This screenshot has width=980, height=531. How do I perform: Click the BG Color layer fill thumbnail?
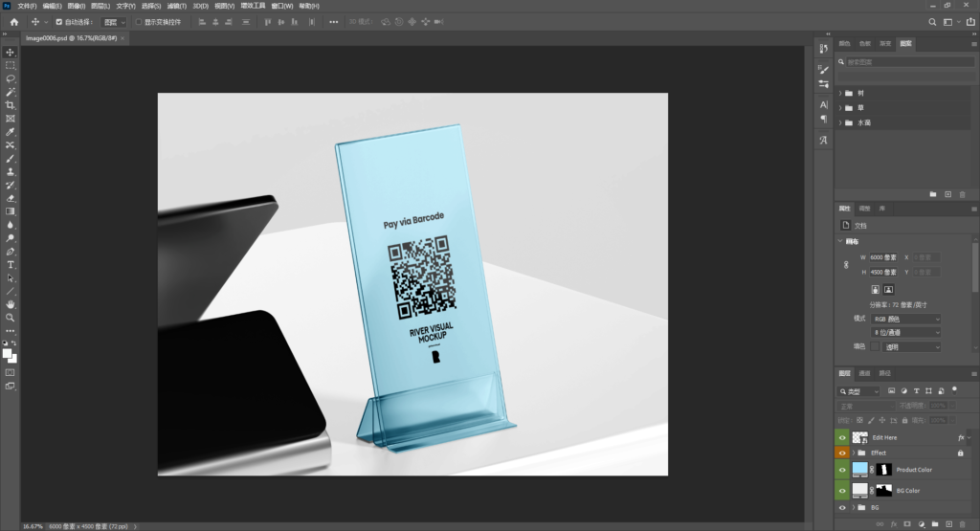tap(860, 491)
